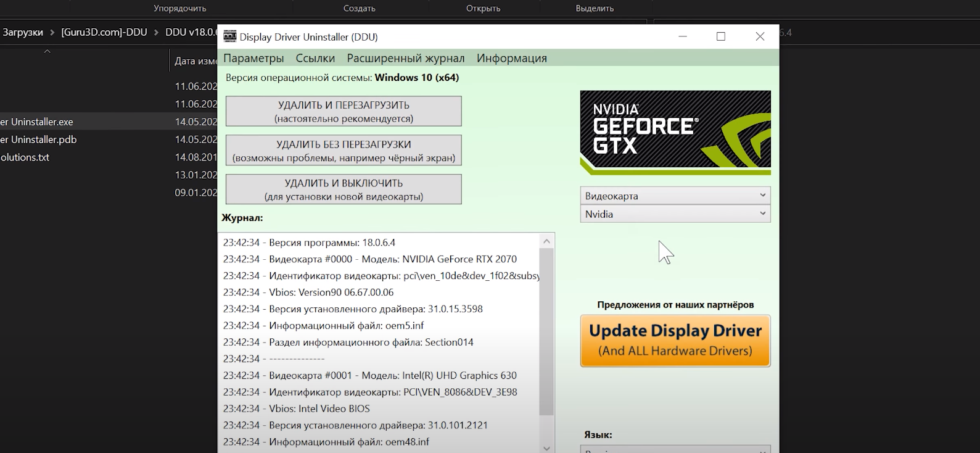Open the Информация menu
This screenshot has width=980, height=453.
click(x=512, y=58)
